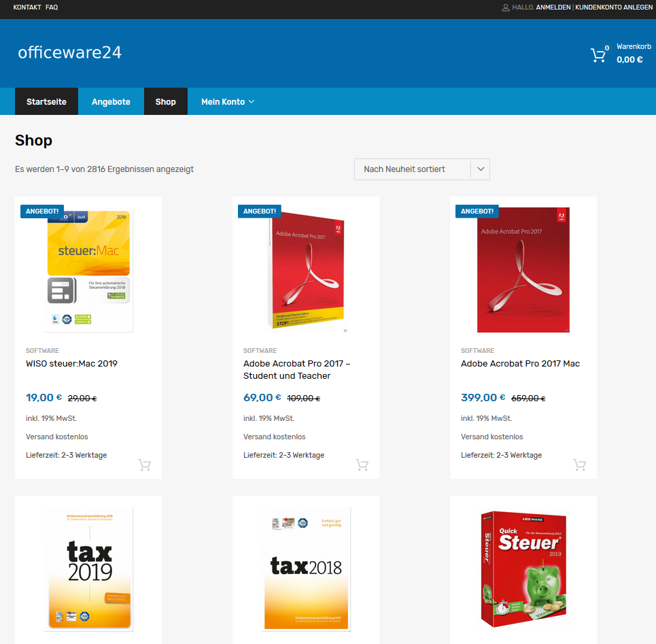This screenshot has width=656, height=644.
Task: View the steuer:Mac 2019 product image
Action: 88,270
